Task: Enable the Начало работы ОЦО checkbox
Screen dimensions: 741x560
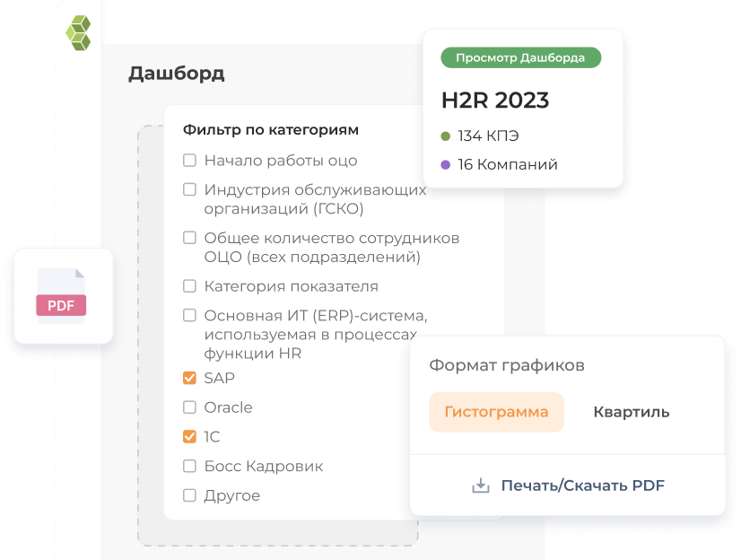Action: [189, 160]
